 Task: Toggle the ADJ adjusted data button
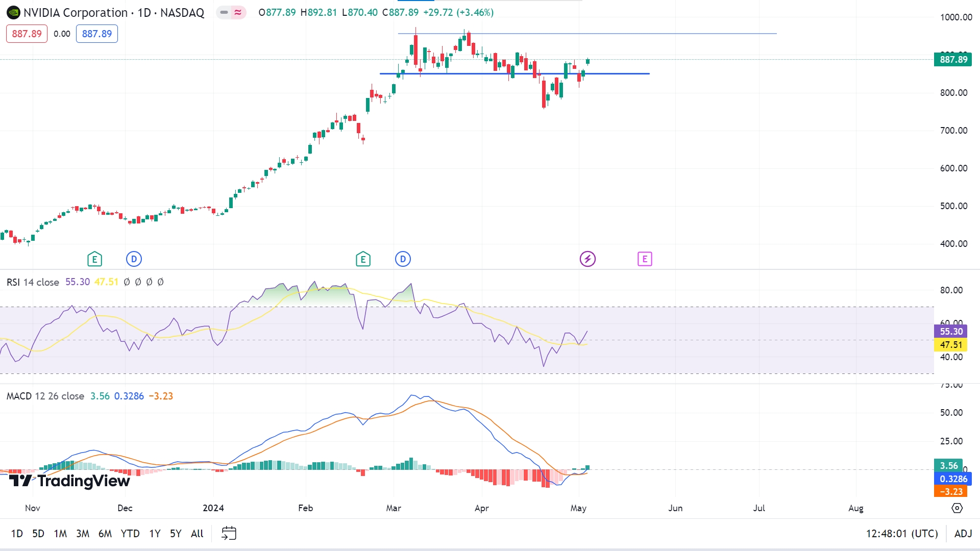tap(963, 534)
